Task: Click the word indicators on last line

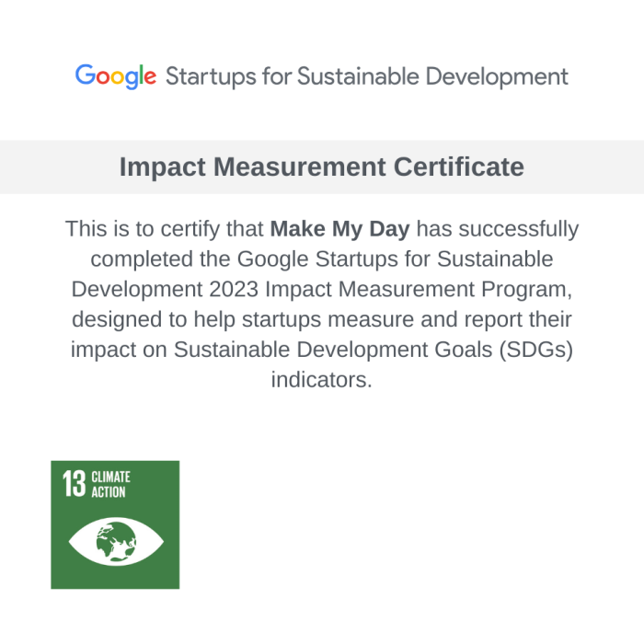Action: click(322, 379)
